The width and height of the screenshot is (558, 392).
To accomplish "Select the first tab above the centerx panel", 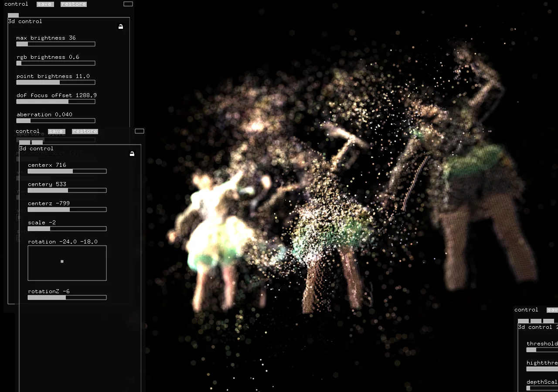I will [x=24, y=142].
